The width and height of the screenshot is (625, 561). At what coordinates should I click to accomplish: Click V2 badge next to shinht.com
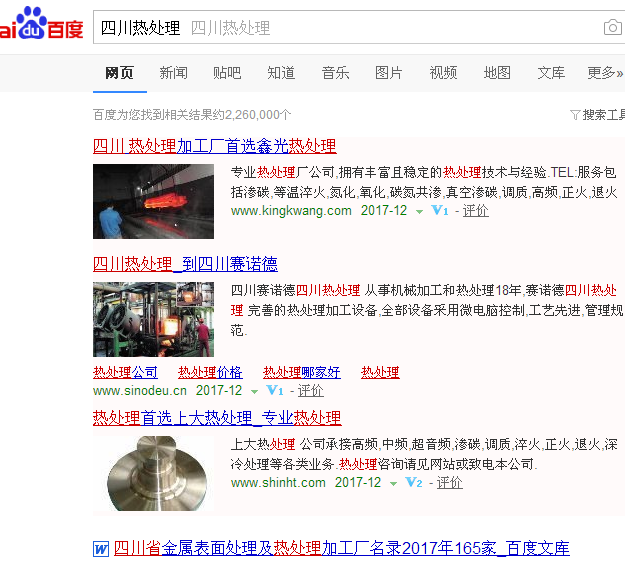point(414,482)
